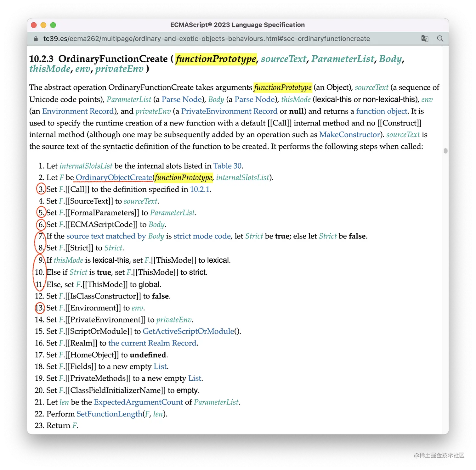476x470 pixels.
Task: Click Body parameter in the heading
Action: [x=390, y=59]
